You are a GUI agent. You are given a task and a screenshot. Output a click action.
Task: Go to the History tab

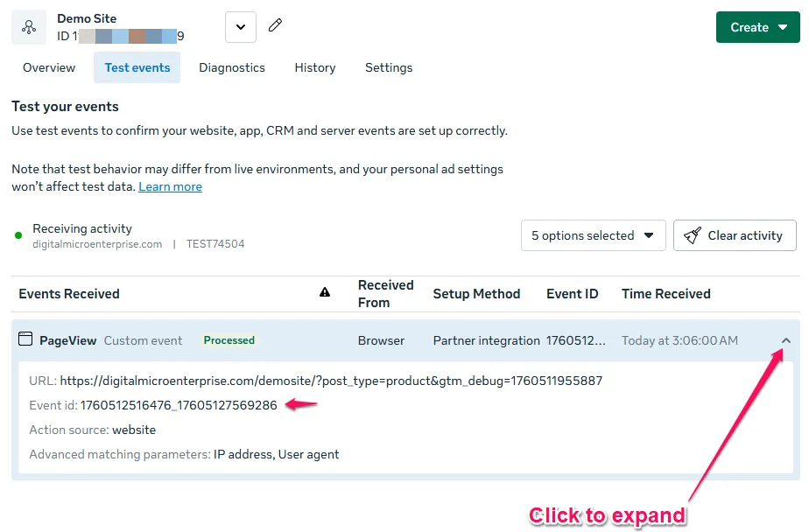point(315,67)
